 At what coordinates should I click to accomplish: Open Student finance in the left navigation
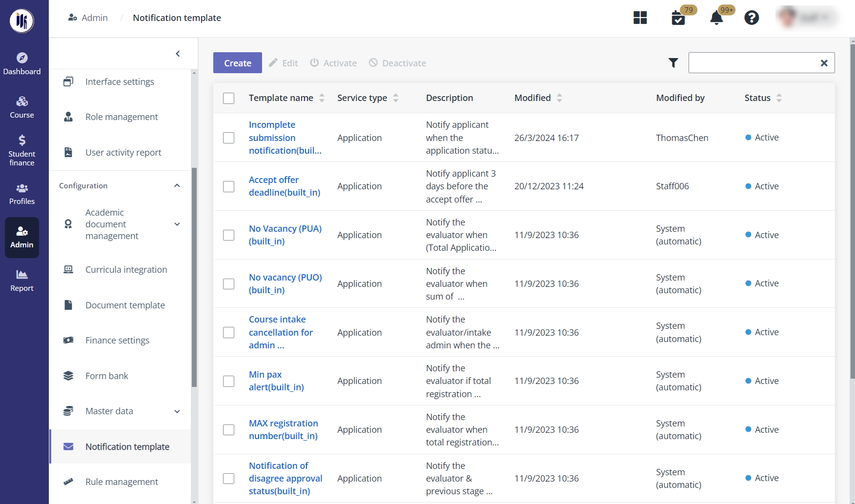pyautogui.click(x=22, y=150)
